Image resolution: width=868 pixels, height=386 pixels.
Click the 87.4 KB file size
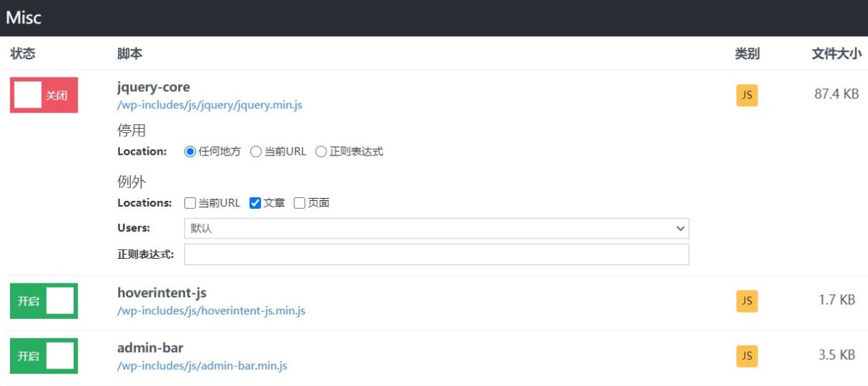836,93
